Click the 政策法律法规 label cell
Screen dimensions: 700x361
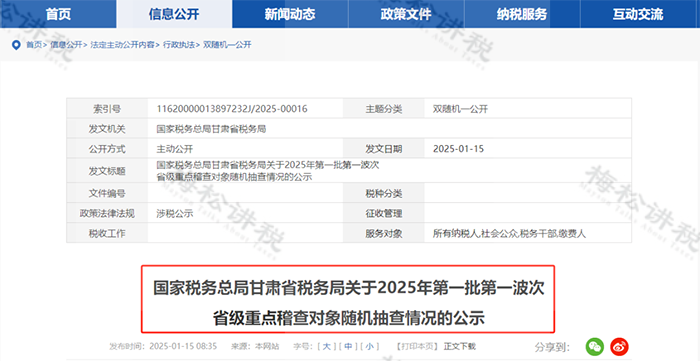(x=107, y=213)
